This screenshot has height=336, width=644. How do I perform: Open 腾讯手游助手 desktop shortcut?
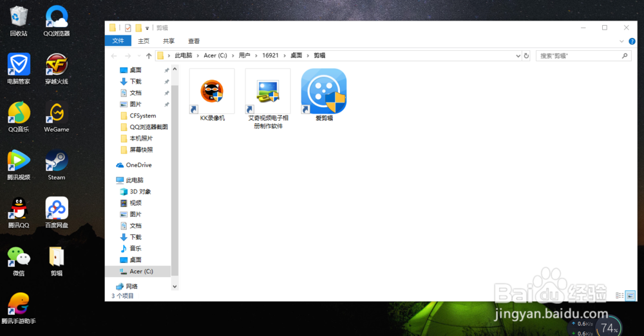point(19,308)
